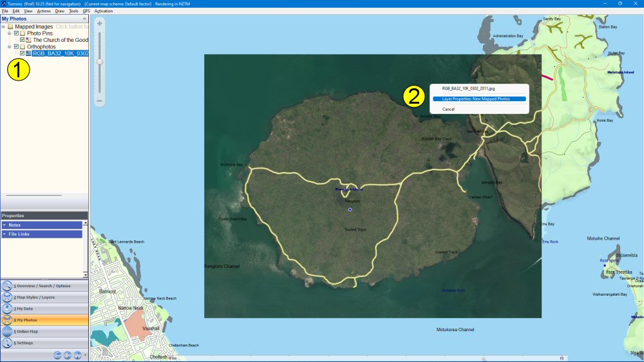The height and width of the screenshot is (362, 644).
Task: Click the Coastal Track label
Action: (x=446, y=252)
